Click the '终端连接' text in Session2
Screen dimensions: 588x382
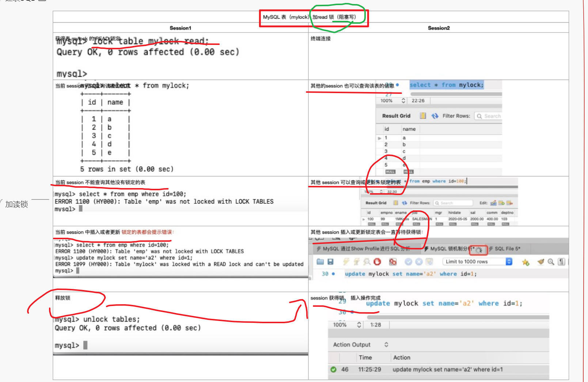(x=320, y=38)
